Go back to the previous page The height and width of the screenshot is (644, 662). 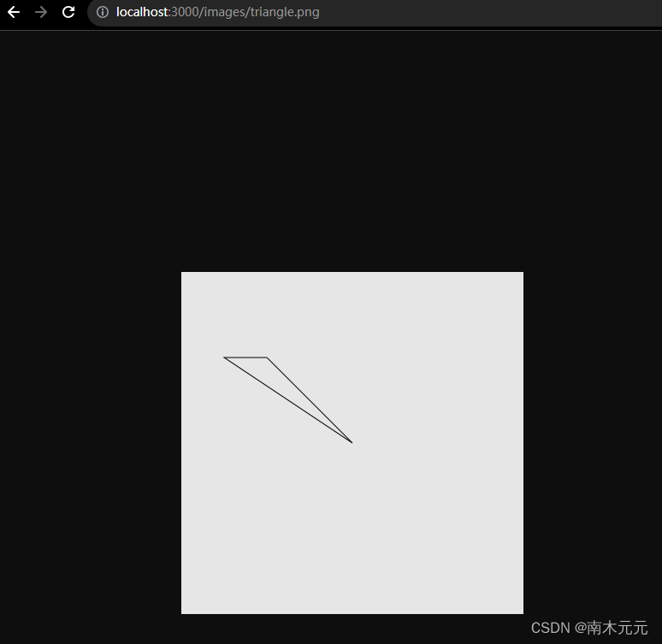14,12
